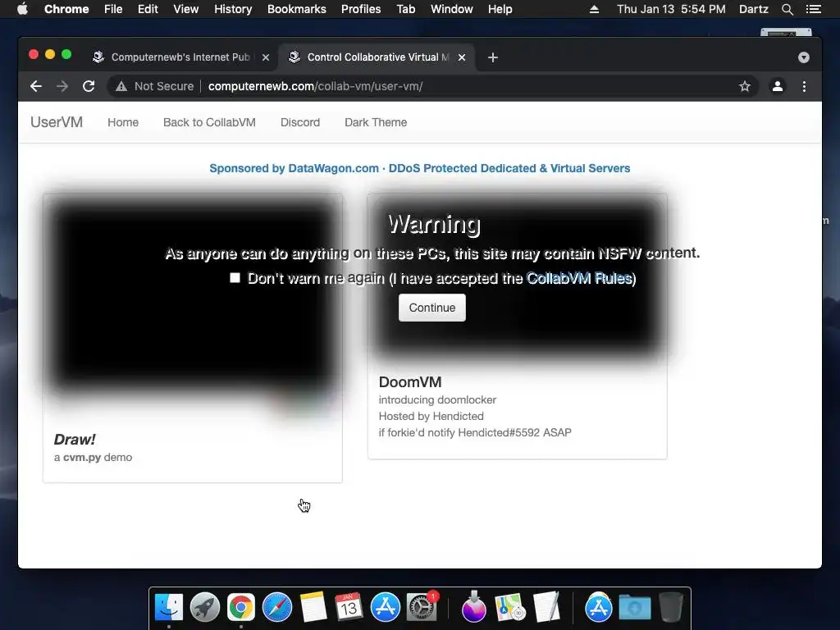Viewport: 840px width, 630px height.
Task: Open the History menu
Action: click(233, 9)
